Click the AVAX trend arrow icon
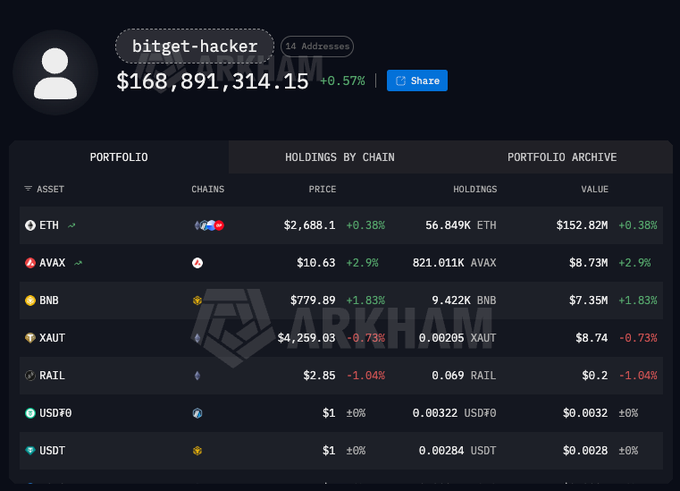680x491 pixels. (78, 263)
